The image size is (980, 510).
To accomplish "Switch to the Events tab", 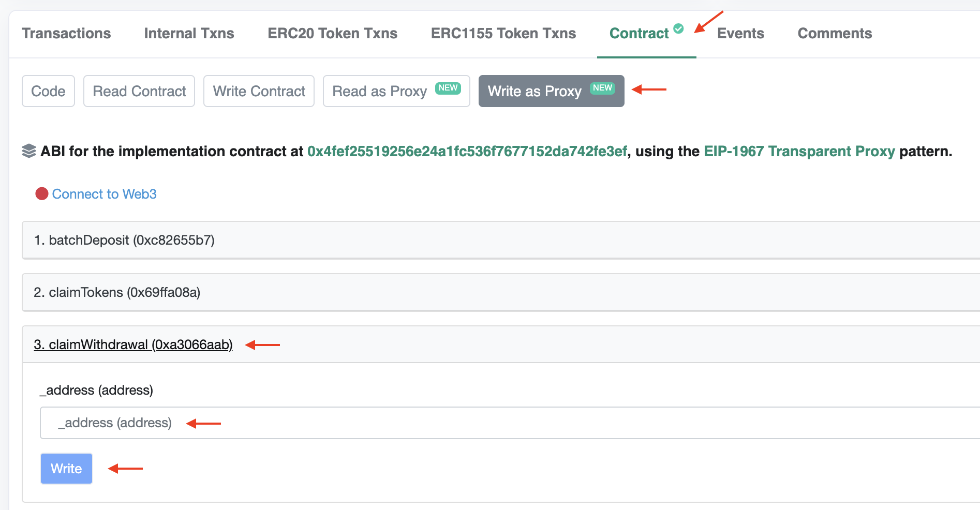I will tap(740, 33).
